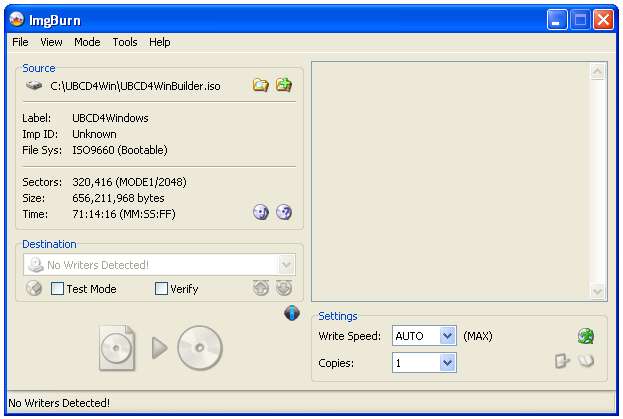The height and width of the screenshot is (419, 623).
Task: Open the File menu
Action: [x=20, y=42]
